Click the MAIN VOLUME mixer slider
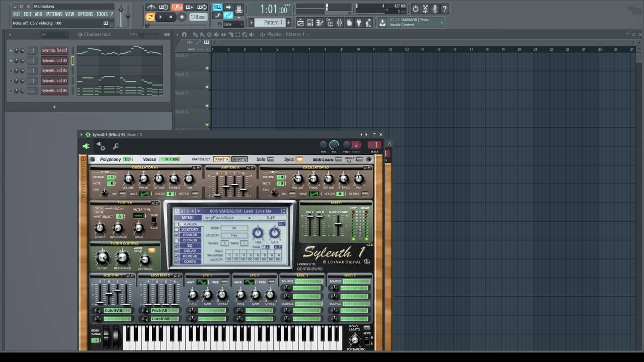The image size is (644, 362). pyautogui.click(x=339, y=225)
